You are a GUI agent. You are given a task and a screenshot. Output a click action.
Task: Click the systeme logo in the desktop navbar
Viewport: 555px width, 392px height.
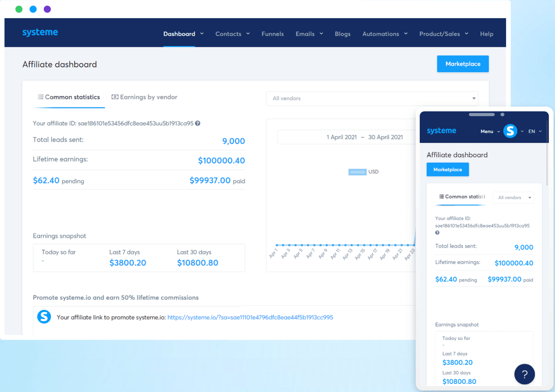pos(40,33)
